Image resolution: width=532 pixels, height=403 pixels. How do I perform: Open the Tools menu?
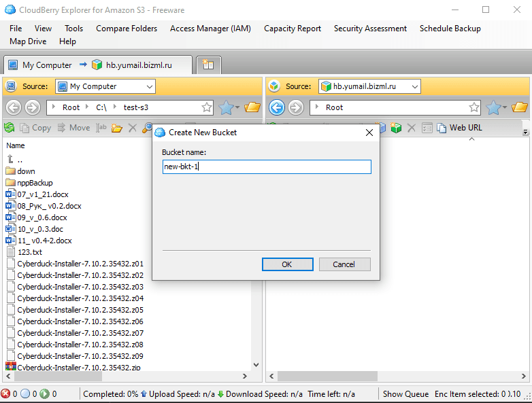click(x=74, y=29)
